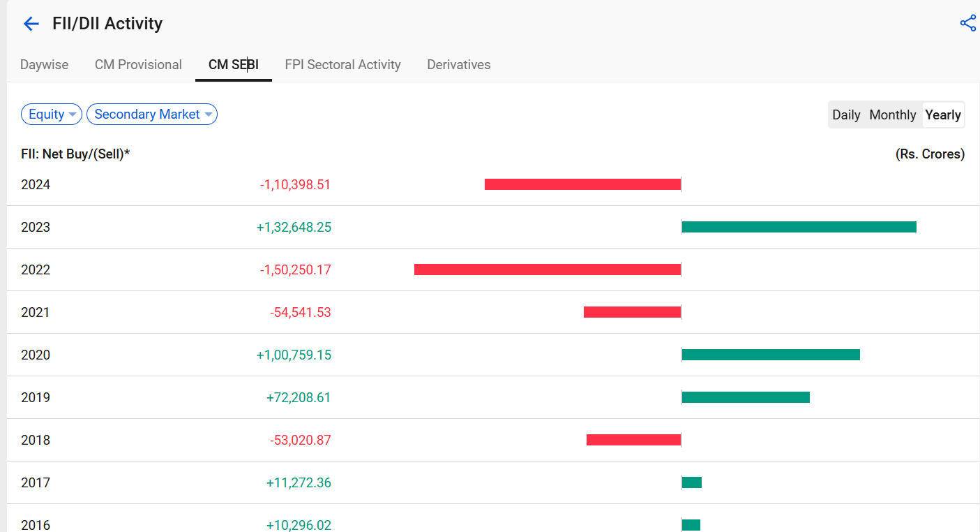
Task: Click the red bar for 2021
Action: pyautogui.click(x=632, y=312)
